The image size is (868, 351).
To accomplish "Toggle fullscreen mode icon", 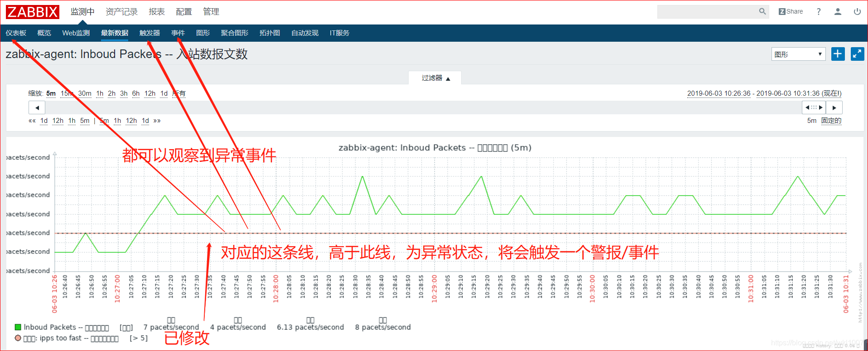I will click(x=857, y=54).
